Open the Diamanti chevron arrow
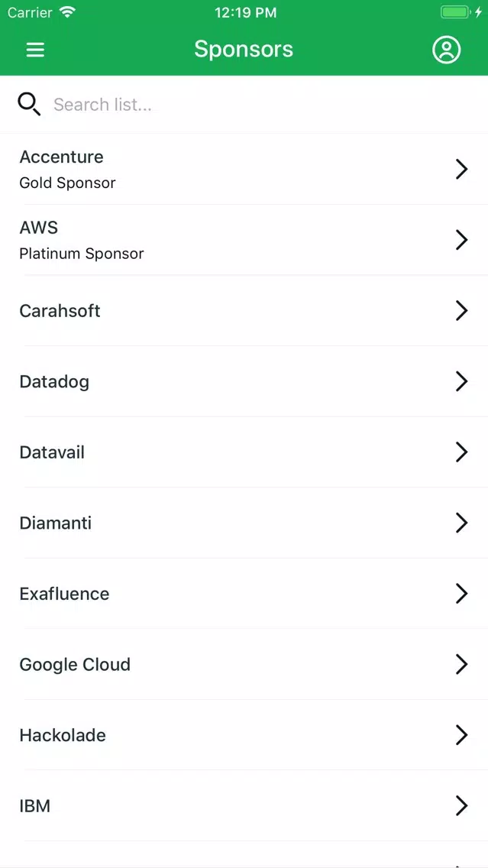Viewport: 488px width, 868px height. click(461, 523)
